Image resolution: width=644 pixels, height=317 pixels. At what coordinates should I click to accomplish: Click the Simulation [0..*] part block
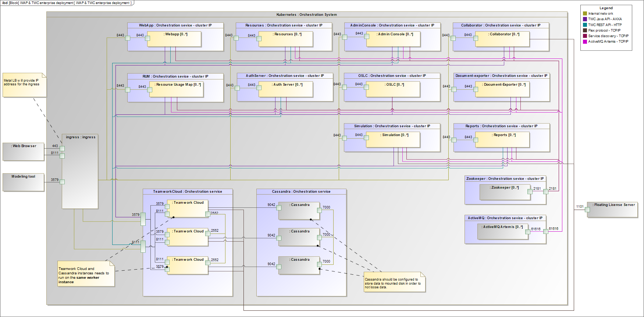coord(393,140)
